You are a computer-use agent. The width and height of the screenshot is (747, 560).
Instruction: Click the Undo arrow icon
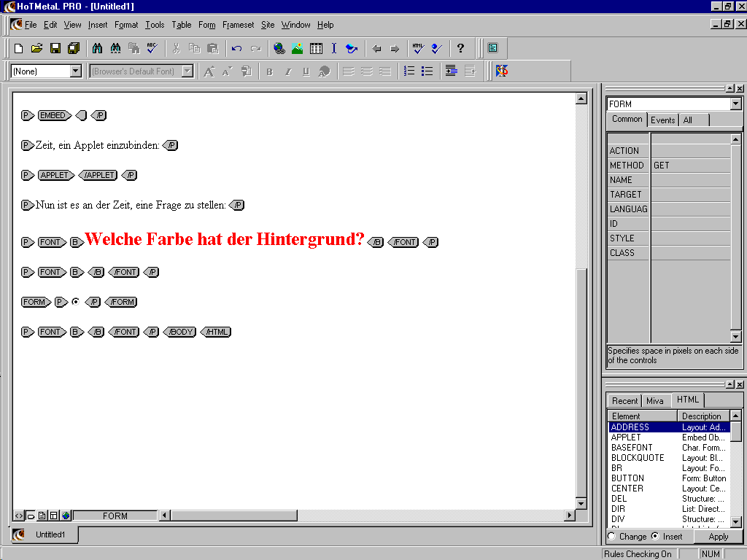tap(236, 49)
